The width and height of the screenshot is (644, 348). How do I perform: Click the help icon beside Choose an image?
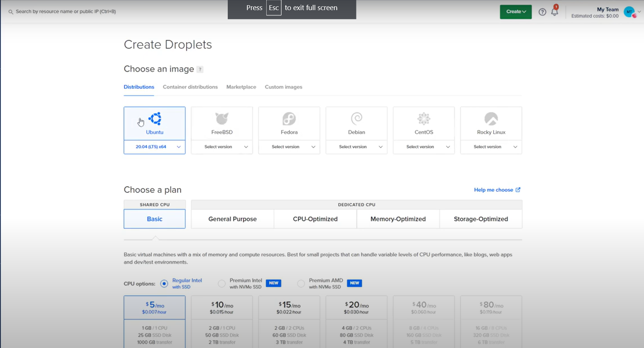point(200,69)
